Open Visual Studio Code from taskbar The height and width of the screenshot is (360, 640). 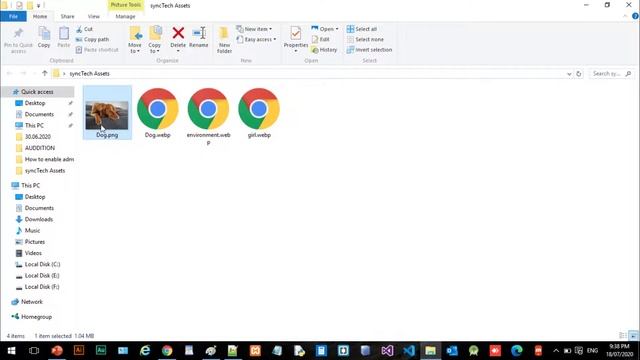pyautogui.click(x=409, y=351)
